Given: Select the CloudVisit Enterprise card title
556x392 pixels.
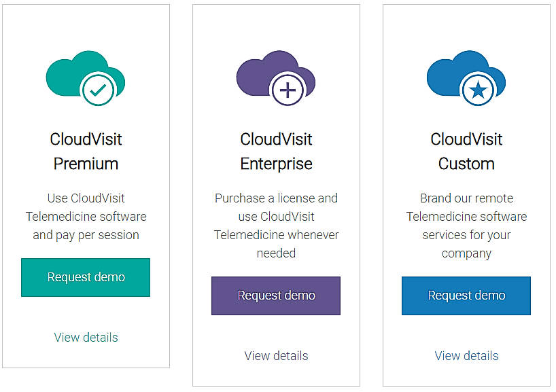Looking at the screenshot, I should coord(276,151).
